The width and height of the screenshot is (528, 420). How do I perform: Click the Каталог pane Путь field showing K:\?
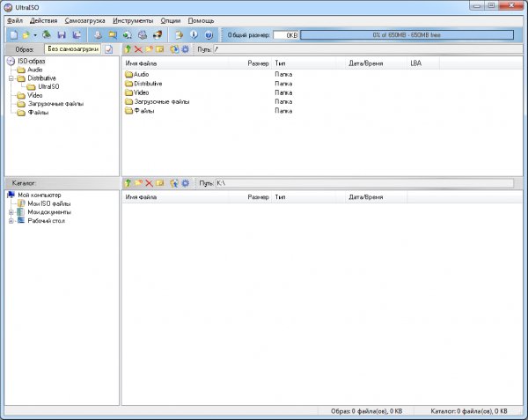pyautogui.click(x=364, y=183)
